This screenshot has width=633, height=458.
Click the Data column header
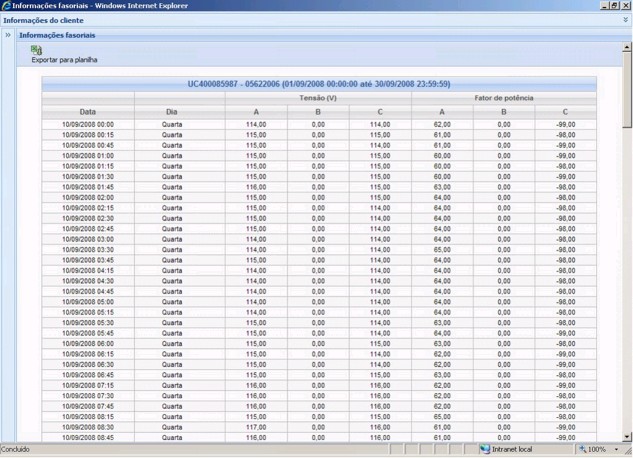pos(88,111)
